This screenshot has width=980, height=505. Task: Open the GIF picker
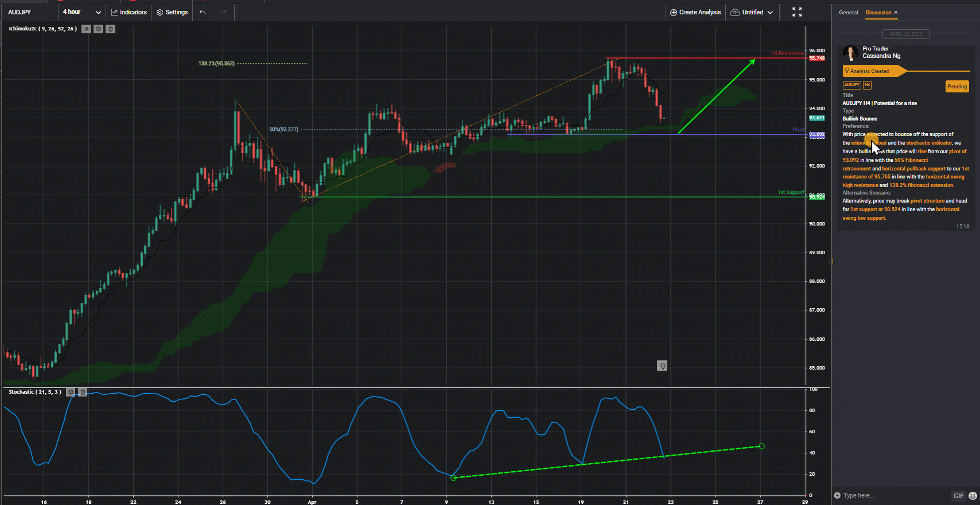[959, 496]
